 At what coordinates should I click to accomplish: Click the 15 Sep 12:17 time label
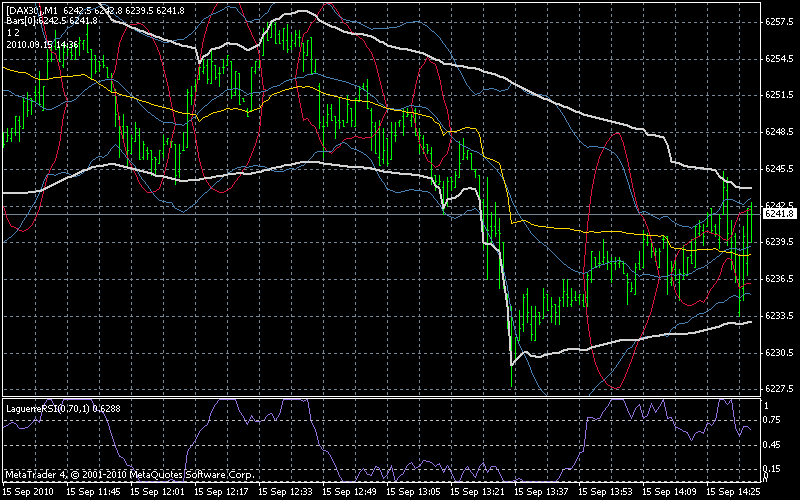(x=222, y=492)
